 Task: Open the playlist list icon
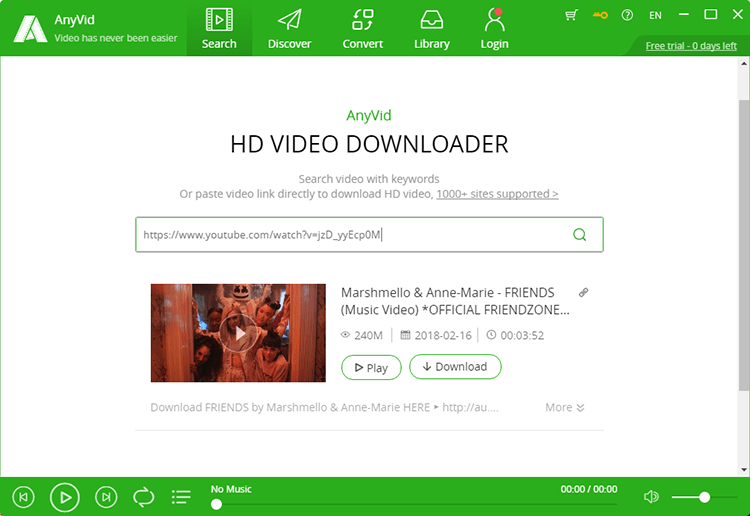point(181,497)
